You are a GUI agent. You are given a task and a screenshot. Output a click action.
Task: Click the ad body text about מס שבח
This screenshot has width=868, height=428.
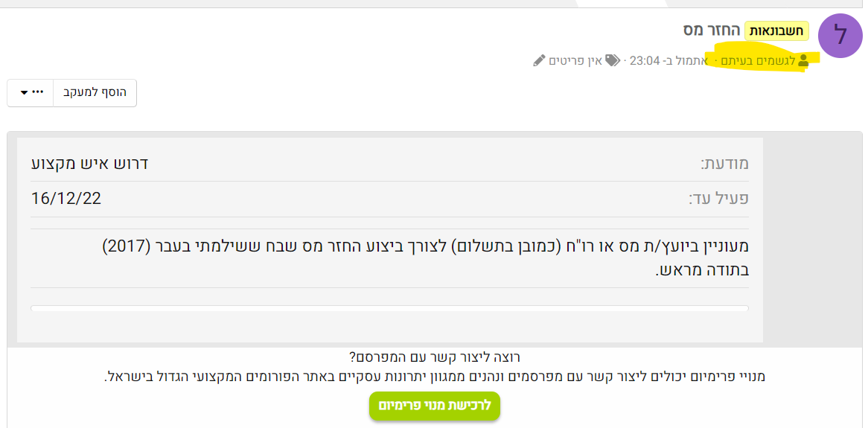click(424, 246)
